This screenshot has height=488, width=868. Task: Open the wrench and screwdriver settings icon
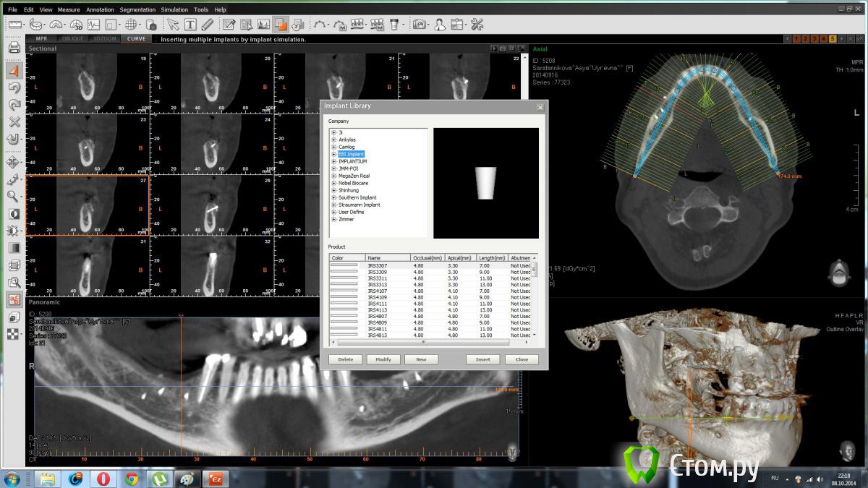pos(477,25)
